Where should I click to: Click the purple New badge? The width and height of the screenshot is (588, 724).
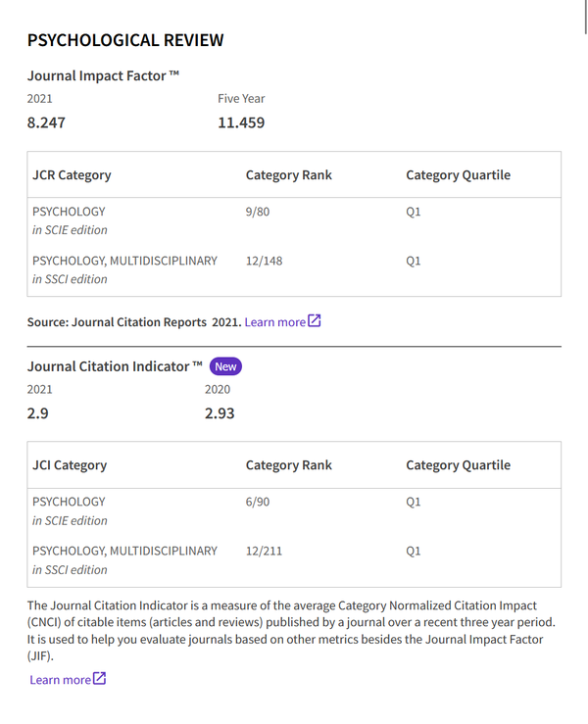pos(225,366)
